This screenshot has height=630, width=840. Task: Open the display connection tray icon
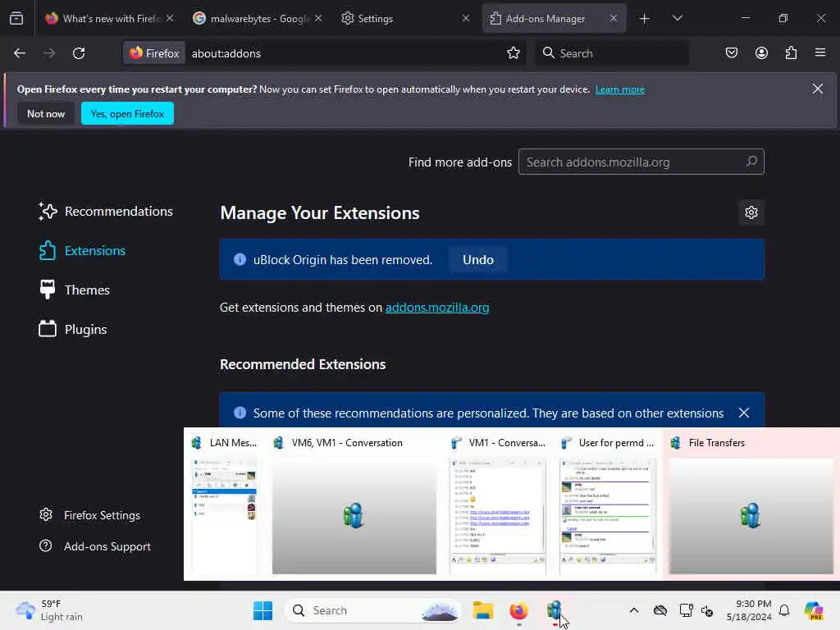(x=687, y=610)
